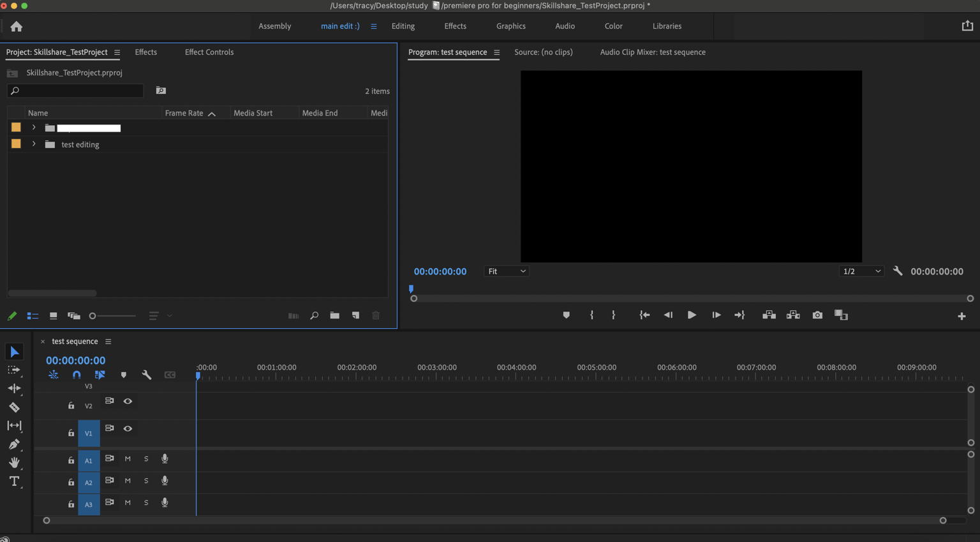Screen dimensions: 980x542
Task: Open the Fit zoom level dropdown
Action: pos(507,271)
